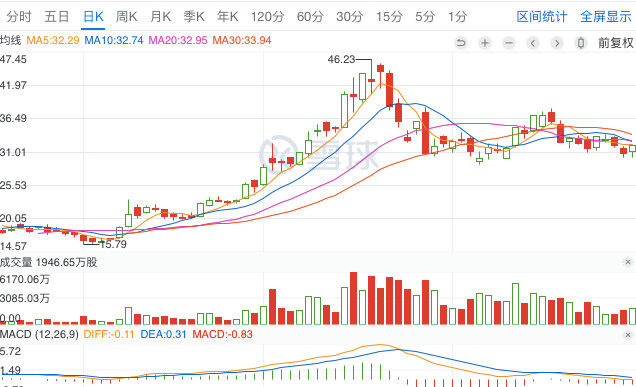636x387 pixels.
Task: Select the 季K tab
Action: [194, 17]
